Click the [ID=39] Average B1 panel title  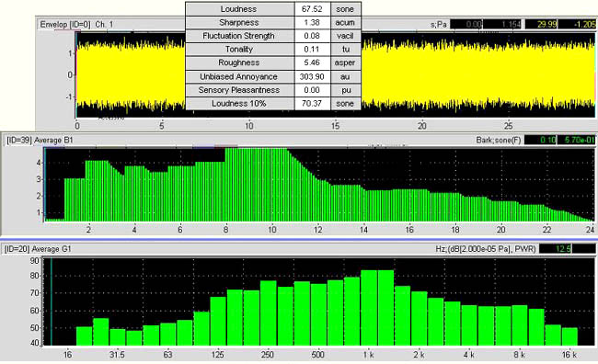40,141
